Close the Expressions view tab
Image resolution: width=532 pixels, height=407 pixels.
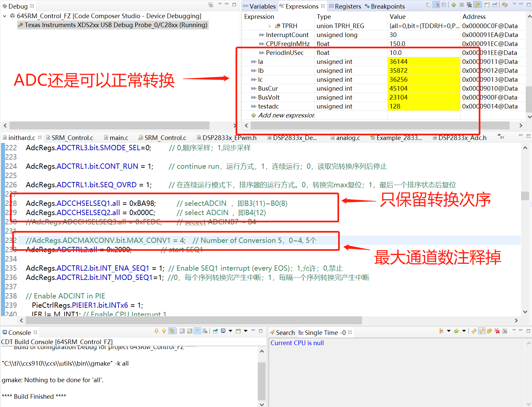coord(323,6)
